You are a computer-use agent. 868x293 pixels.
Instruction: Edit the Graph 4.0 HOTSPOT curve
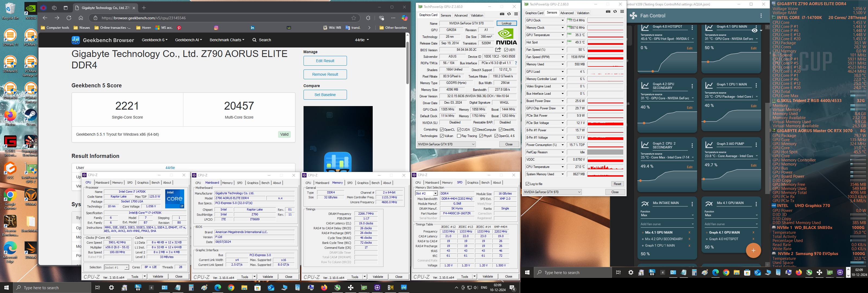(690, 48)
